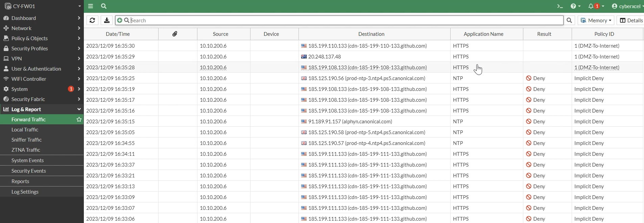Sort by the Application Name column
This screenshot has width=644, height=223.
coord(483,34)
